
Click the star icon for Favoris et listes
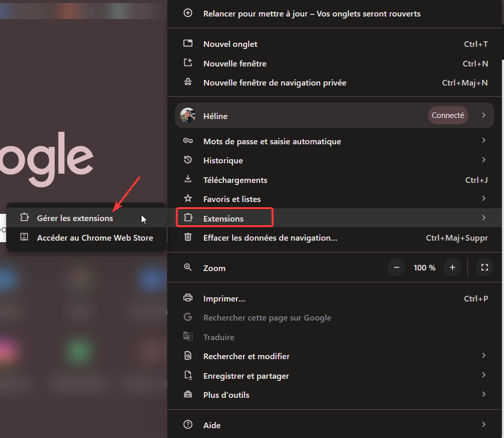(x=188, y=198)
